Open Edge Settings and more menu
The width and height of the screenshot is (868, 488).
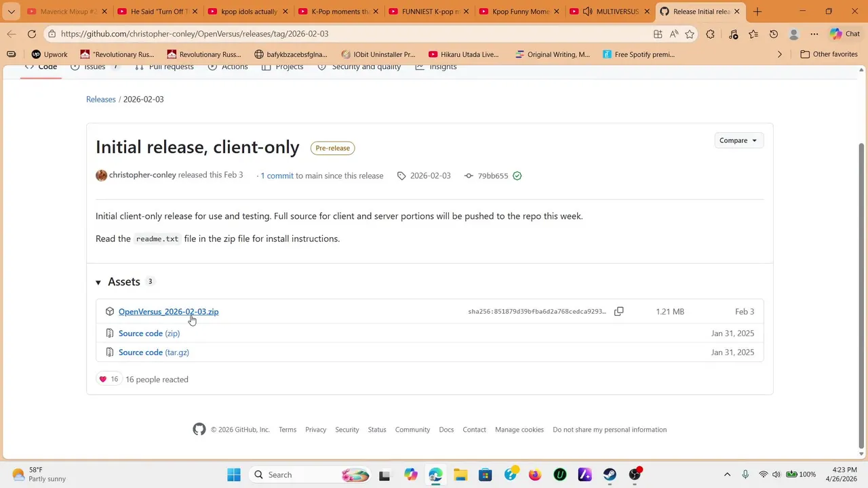point(814,34)
